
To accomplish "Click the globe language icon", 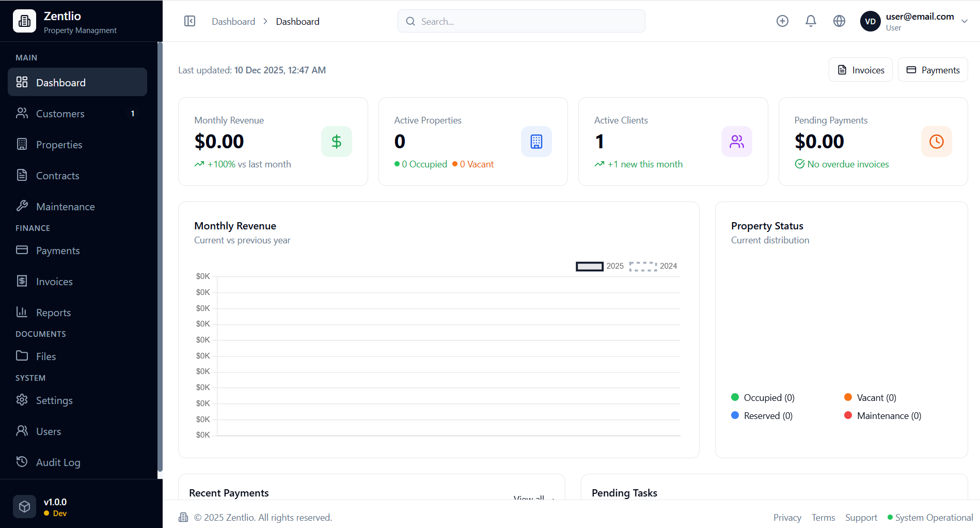I will click(x=839, y=21).
